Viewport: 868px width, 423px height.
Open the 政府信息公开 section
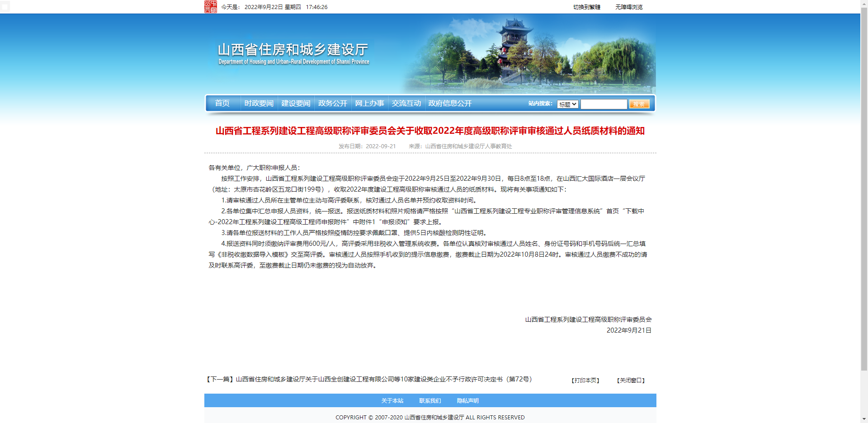coord(450,103)
